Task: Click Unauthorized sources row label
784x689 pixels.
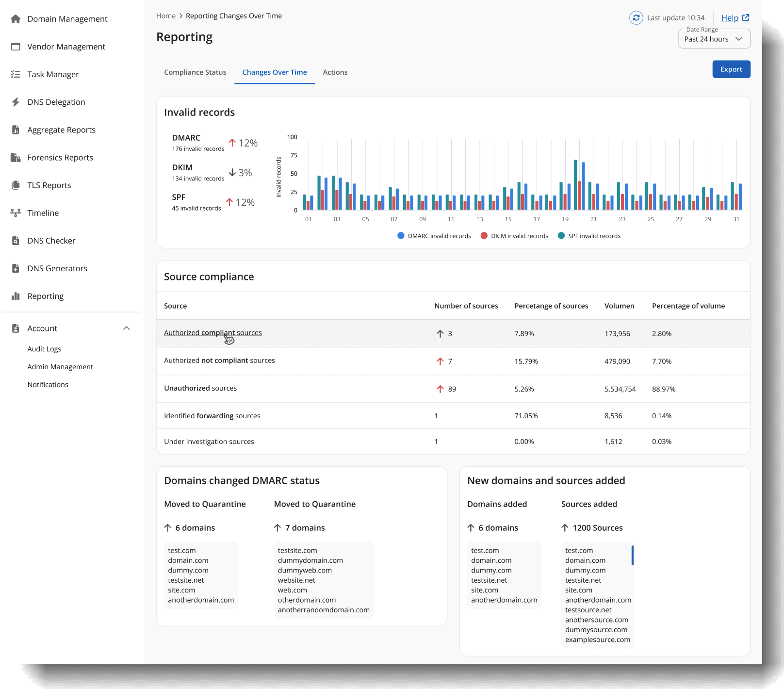Action: [x=200, y=388]
